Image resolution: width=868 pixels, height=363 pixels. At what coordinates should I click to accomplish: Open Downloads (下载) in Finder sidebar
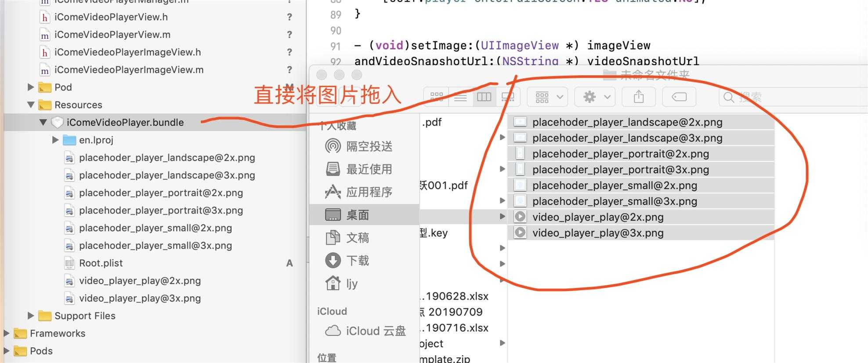[x=347, y=261]
